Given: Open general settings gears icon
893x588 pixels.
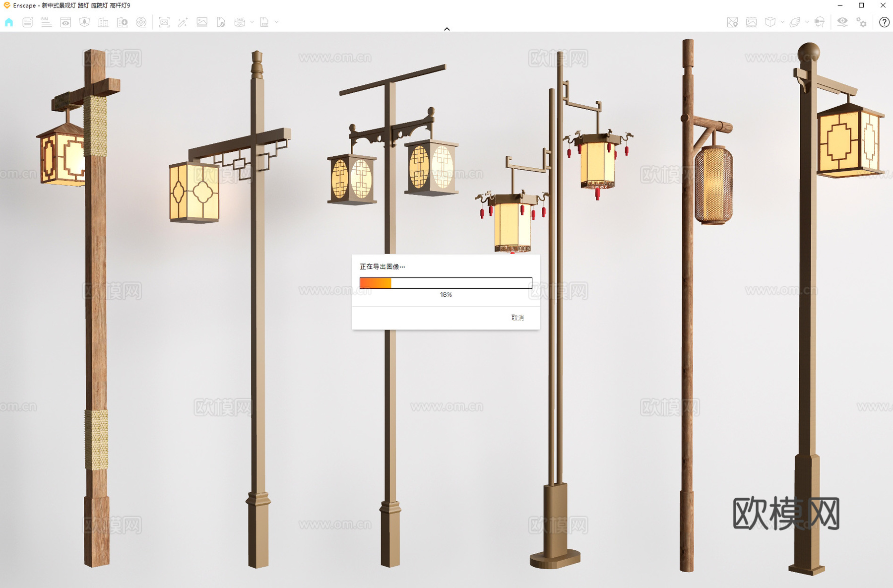Looking at the screenshot, I should [x=862, y=22].
